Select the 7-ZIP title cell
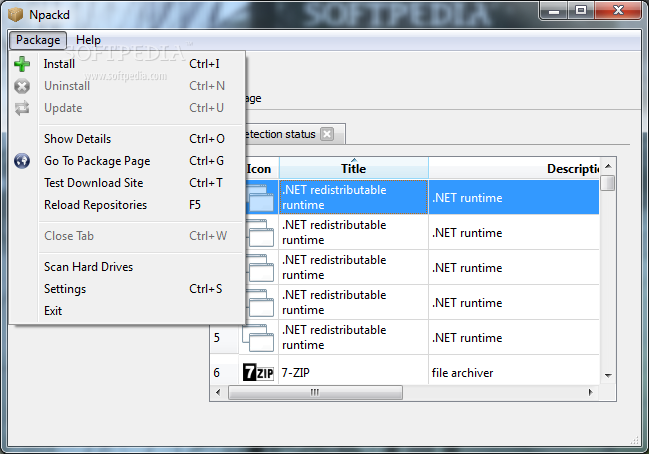Screen dimensions: 649x454 coord(353,372)
